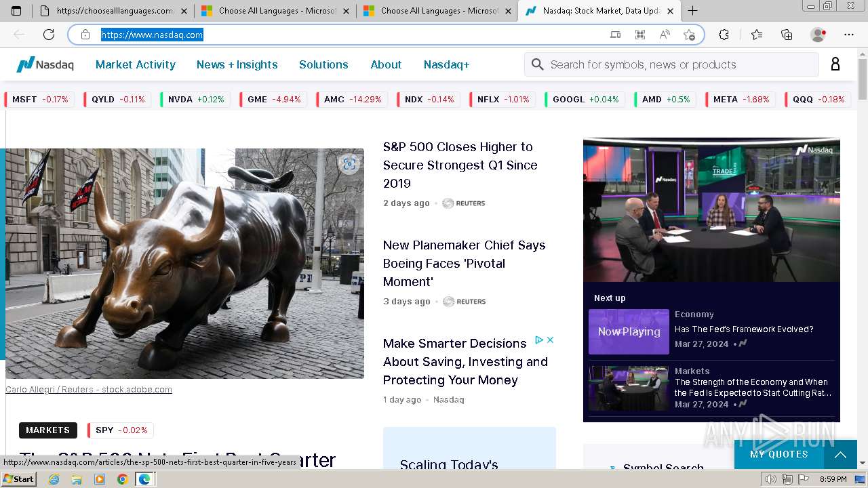The height and width of the screenshot is (488, 868).
Task: Click the volume icon in the system tray
Action: click(x=771, y=479)
